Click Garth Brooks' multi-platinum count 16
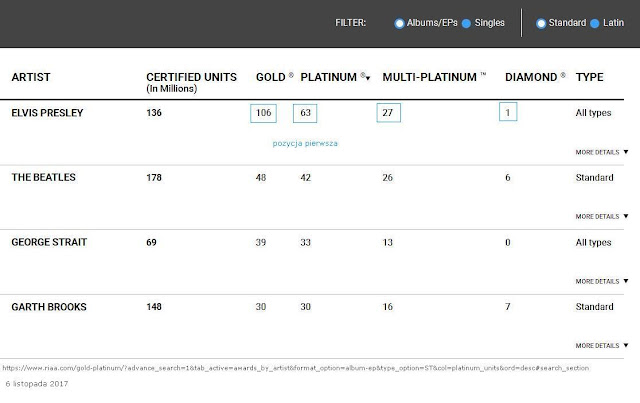 (388, 307)
